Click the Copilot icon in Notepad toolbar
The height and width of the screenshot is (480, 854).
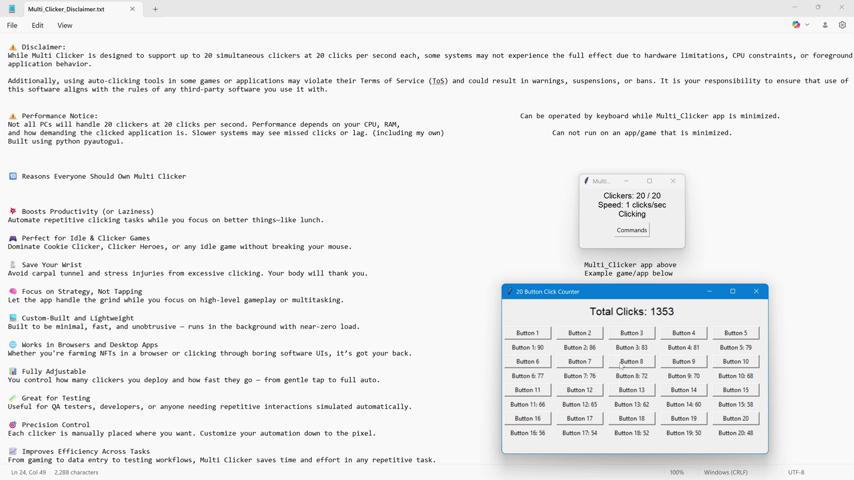[x=796, y=25]
